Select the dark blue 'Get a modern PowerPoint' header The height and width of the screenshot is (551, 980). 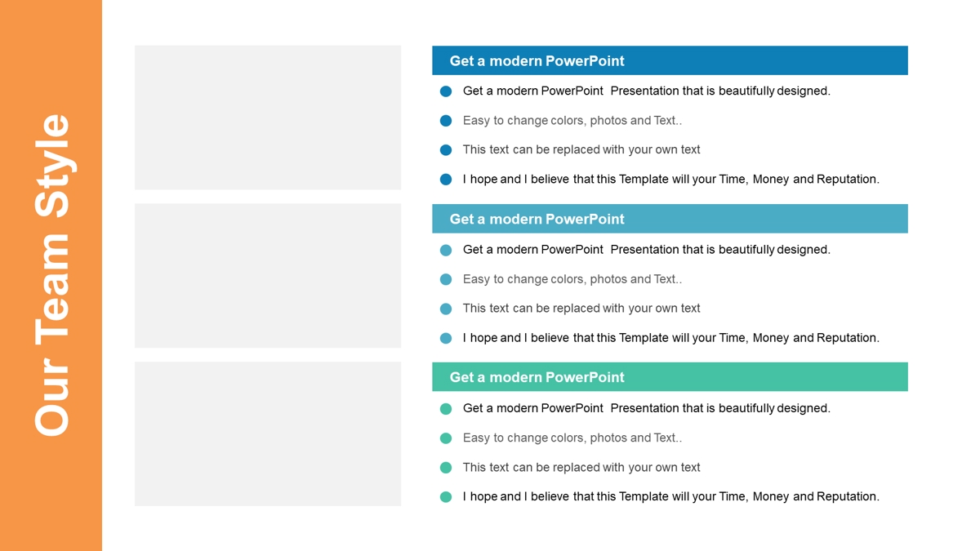pos(670,60)
